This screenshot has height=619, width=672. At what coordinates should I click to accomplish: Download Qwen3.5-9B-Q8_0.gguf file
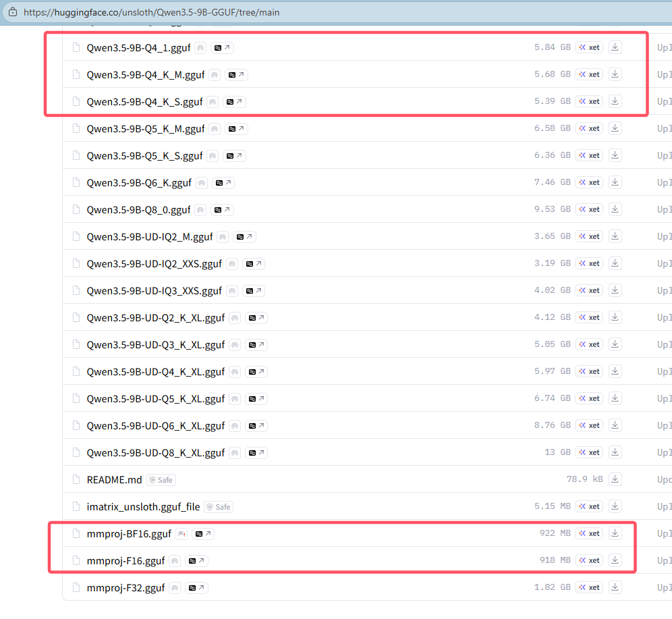coord(615,209)
